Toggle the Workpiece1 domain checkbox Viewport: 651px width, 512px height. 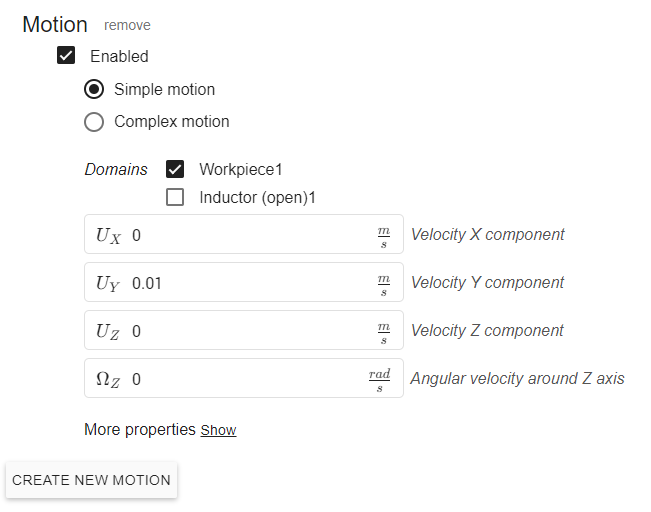tap(175, 169)
